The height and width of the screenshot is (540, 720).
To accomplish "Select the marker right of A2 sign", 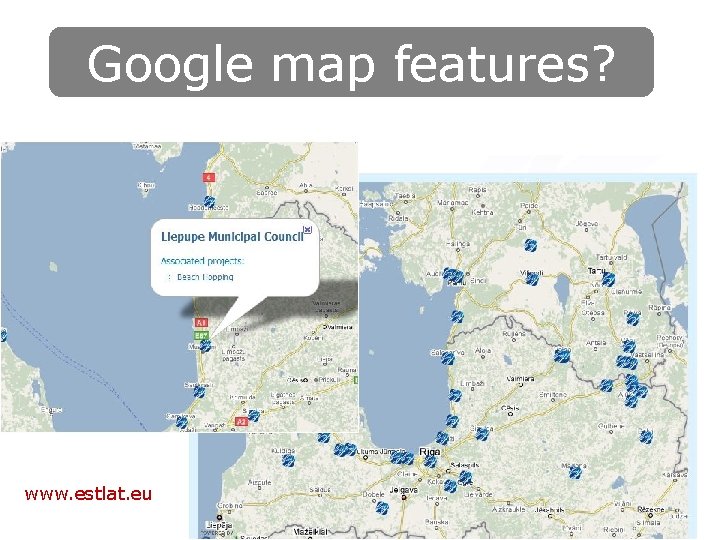I will (x=253, y=416).
